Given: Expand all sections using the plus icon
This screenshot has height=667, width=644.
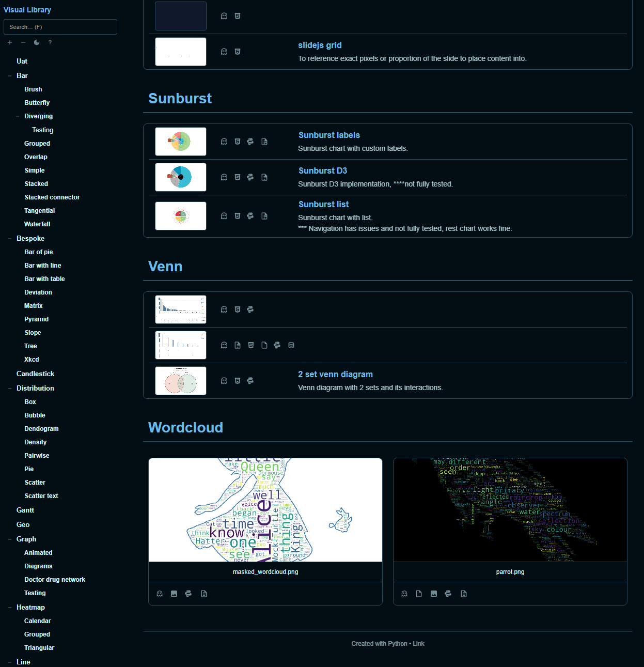Looking at the screenshot, I should tap(9, 42).
